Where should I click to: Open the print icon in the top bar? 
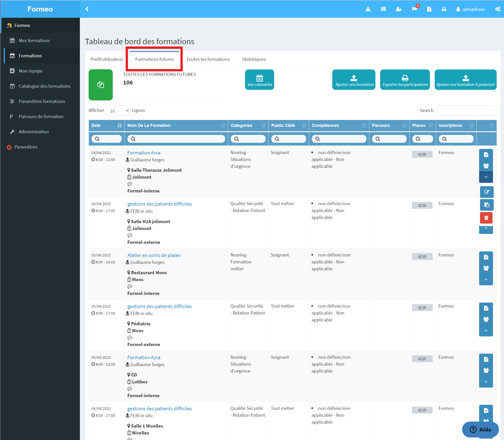click(444, 9)
